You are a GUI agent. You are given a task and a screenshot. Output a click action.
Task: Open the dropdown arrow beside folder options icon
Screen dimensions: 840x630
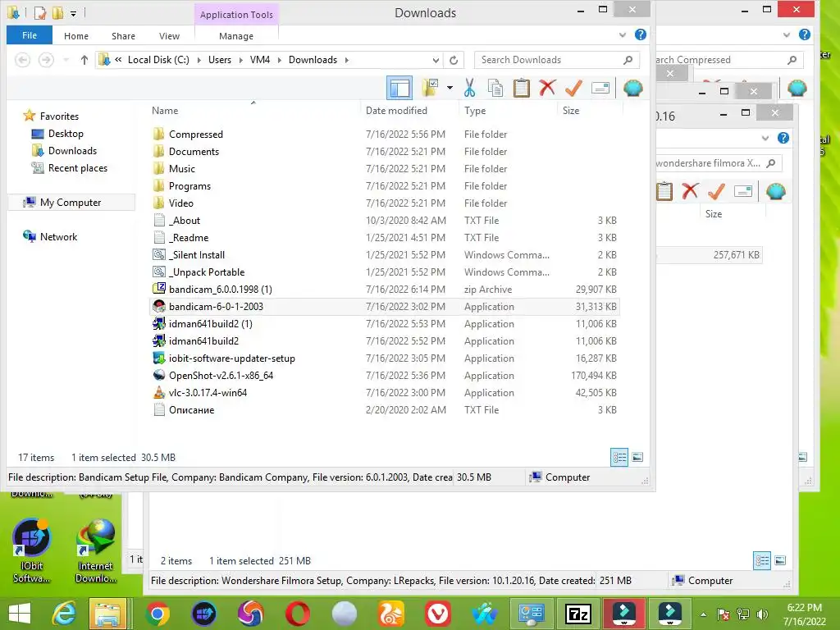[x=450, y=88]
